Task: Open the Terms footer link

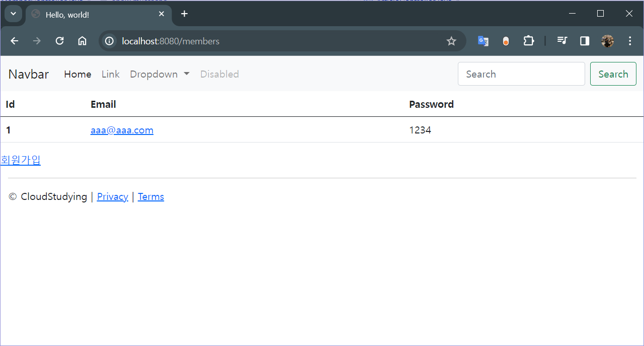Action: coord(151,197)
